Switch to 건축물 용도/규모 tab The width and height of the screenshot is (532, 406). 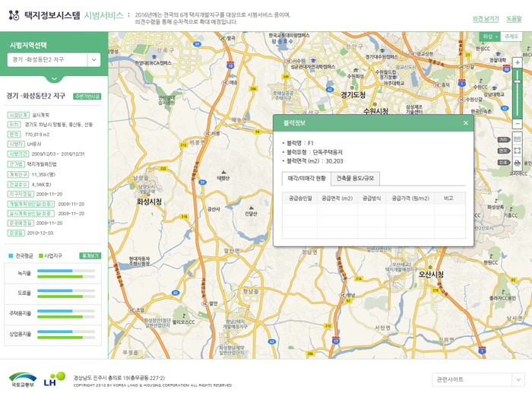tap(355, 178)
